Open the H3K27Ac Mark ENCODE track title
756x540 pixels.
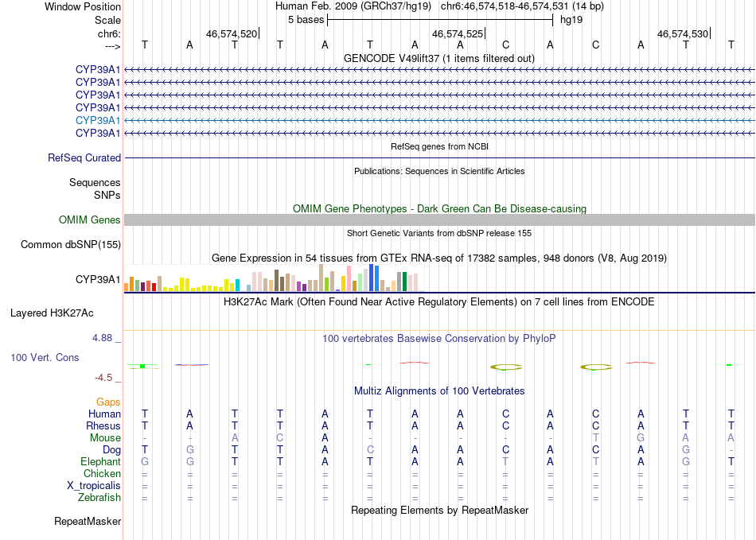pyautogui.click(x=439, y=302)
